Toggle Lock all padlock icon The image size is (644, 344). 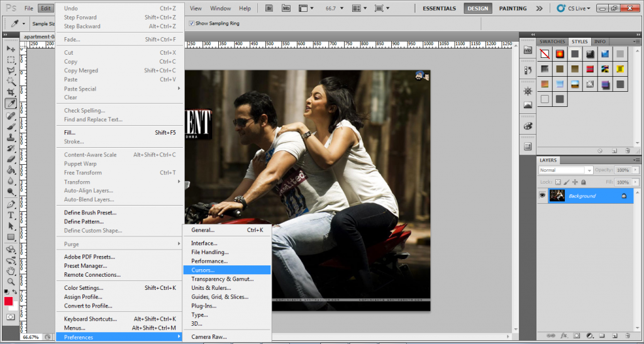click(x=584, y=182)
